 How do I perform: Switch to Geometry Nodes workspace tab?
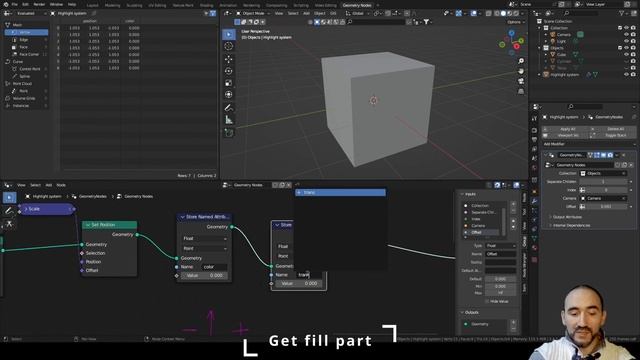pyautogui.click(x=357, y=5)
